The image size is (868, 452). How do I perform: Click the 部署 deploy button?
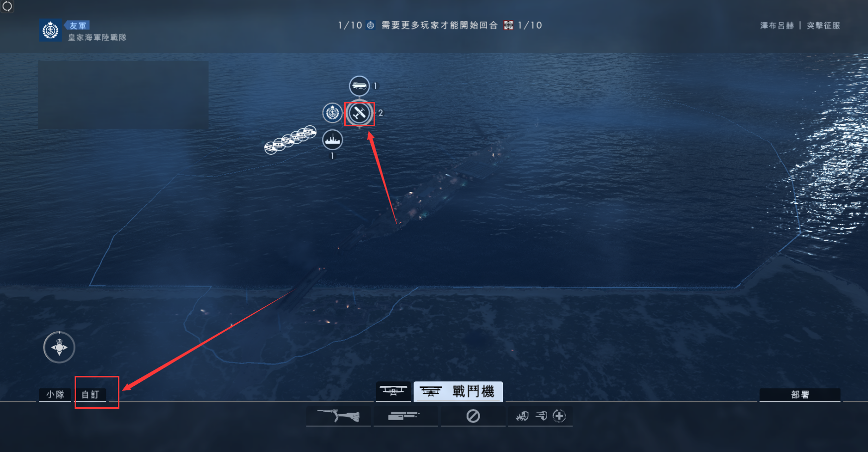(x=800, y=395)
